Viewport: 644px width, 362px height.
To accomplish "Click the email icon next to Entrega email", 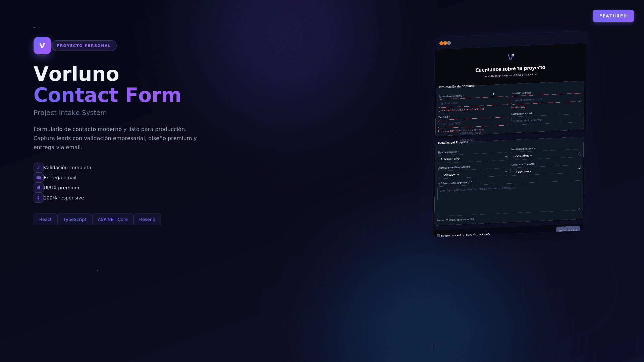I will pyautogui.click(x=38, y=177).
